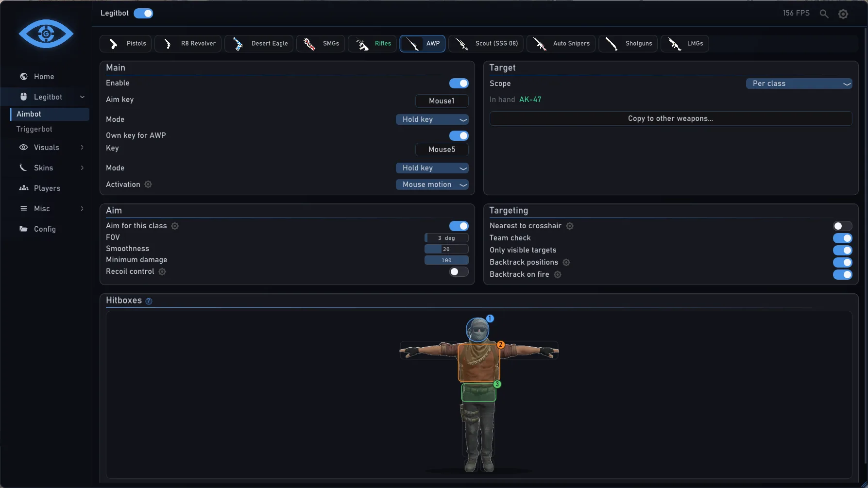Click the Hitboxes help question icon
Screen dimensions: 868x488
click(149, 301)
